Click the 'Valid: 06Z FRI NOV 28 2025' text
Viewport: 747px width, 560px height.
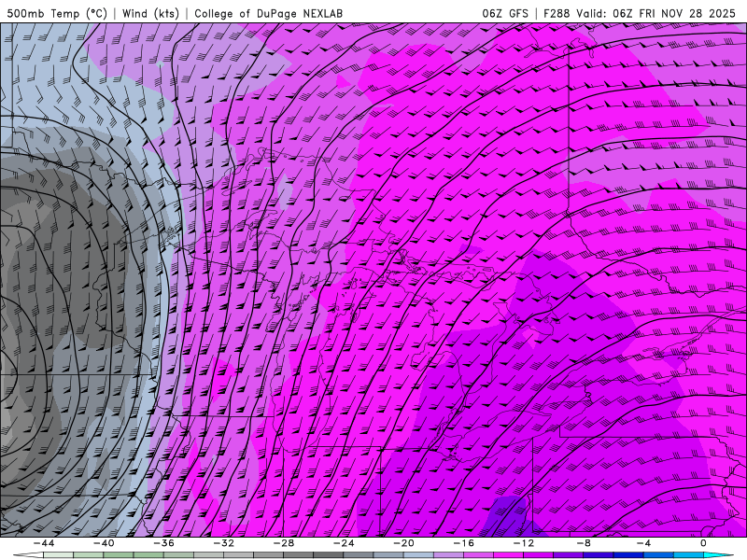656,13
